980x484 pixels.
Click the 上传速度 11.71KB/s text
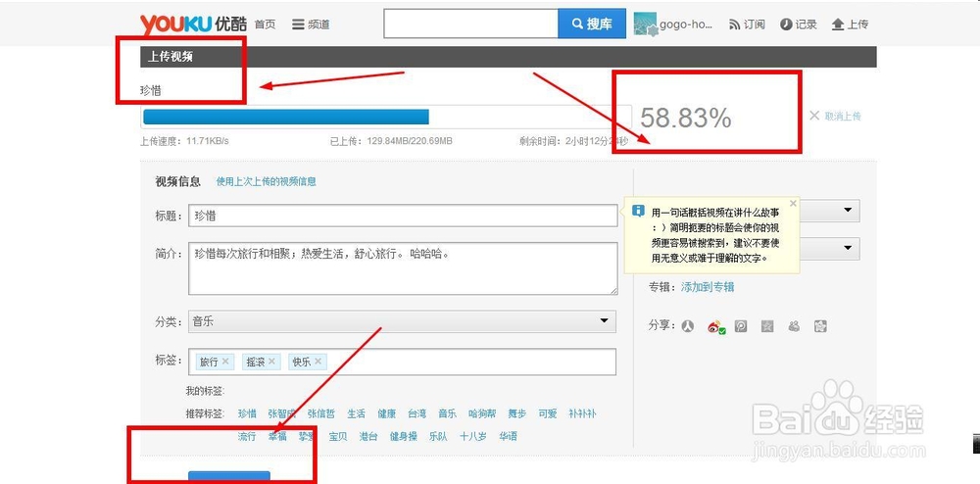(x=184, y=141)
